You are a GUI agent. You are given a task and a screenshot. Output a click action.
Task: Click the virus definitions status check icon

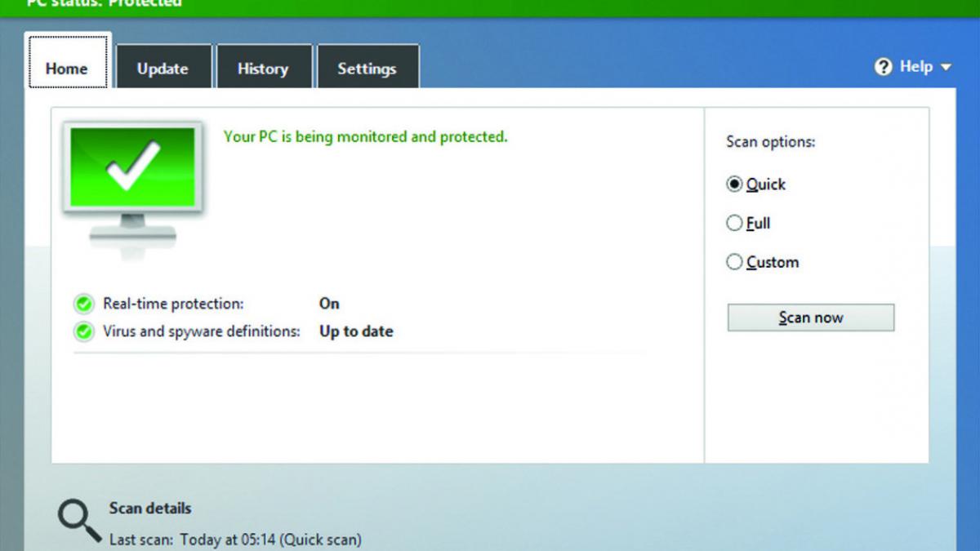(82, 331)
